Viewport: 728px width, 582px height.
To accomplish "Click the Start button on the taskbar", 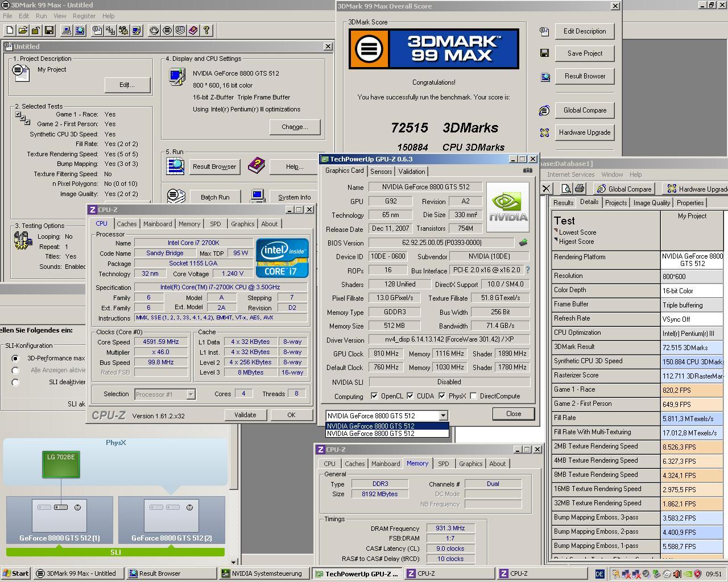I will pyautogui.click(x=16, y=573).
